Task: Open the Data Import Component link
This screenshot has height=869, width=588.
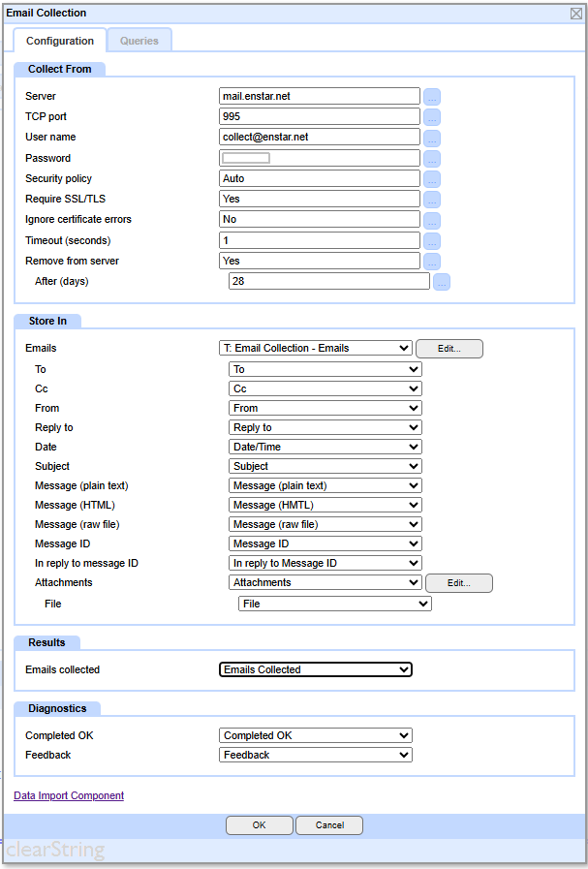Action: click(x=69, y=795)
